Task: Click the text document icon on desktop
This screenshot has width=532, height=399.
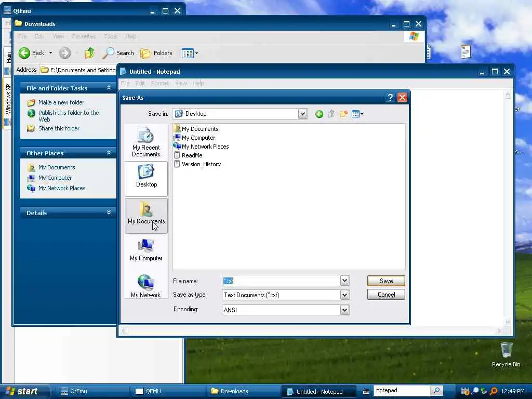Action: pos(466,51)
